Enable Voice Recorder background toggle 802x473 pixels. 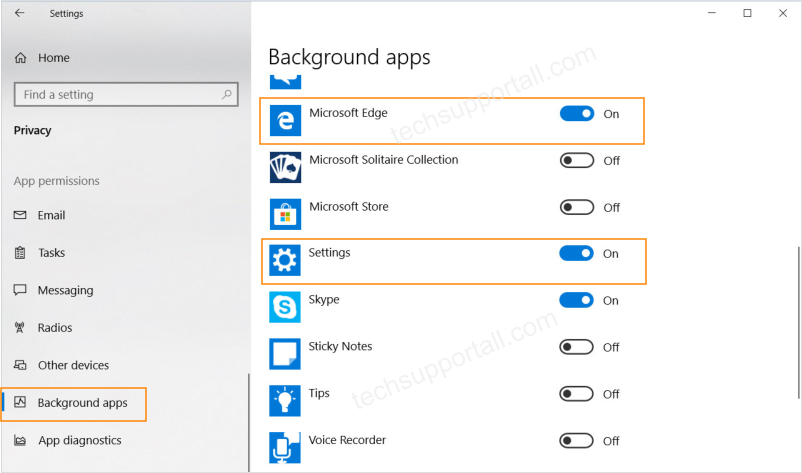click(x=576, y=441)
